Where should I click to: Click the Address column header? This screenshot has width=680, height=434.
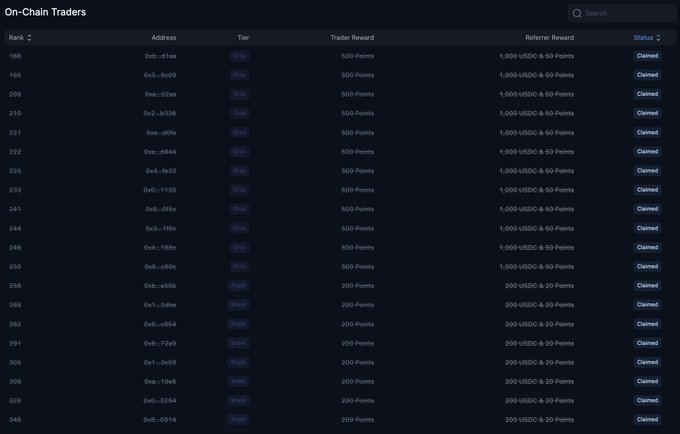pyautogui.click(x=163, y=38)
